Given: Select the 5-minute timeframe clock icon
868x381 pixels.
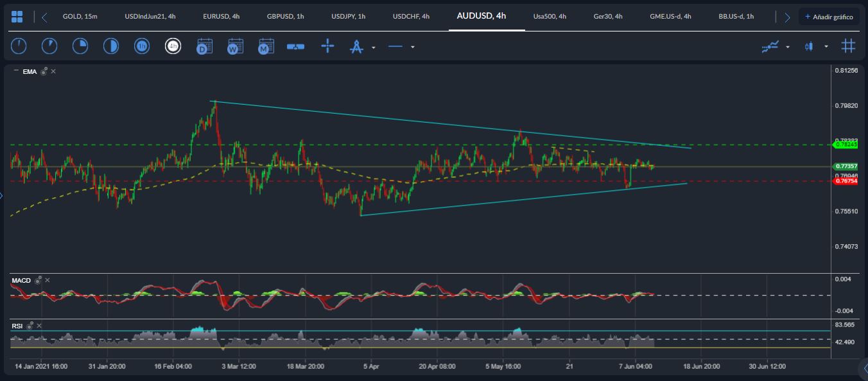Looking at the screenshot, I should pyautogui.click(x=49, y=46).
